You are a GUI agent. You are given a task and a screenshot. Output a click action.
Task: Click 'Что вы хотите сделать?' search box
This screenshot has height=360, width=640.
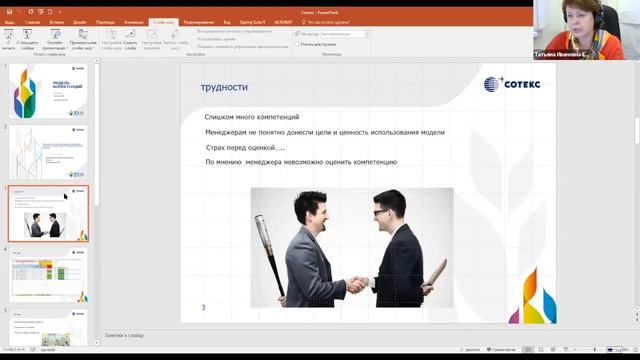point(326,22)
